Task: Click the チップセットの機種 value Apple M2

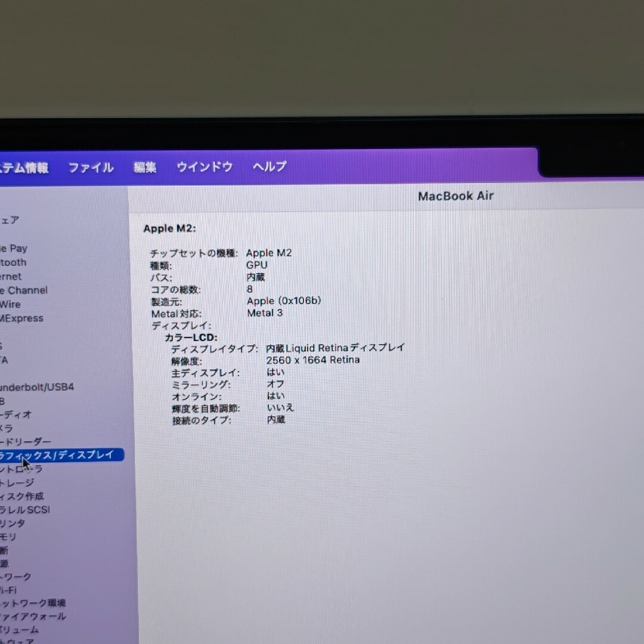Action: pyautogui.click(x=269, y=253)
